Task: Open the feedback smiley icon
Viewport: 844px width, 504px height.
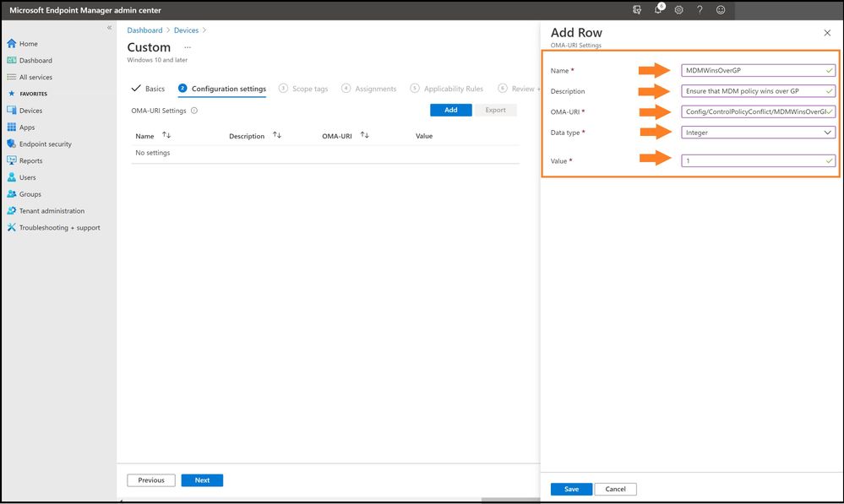Action: click(721, 9)
